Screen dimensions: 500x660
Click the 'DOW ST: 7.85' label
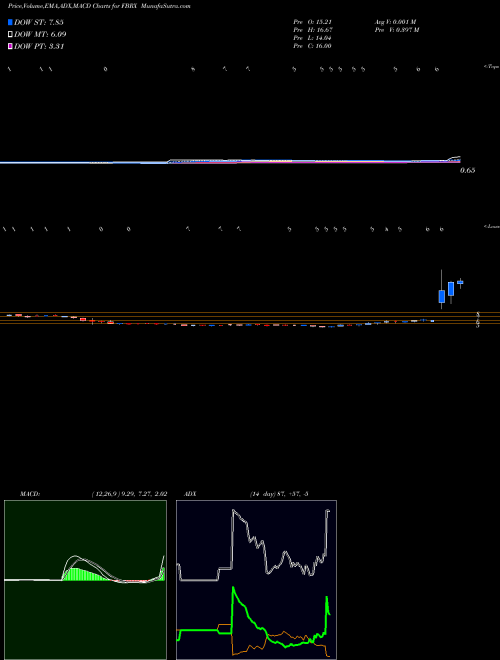click(x=39, y=23)
